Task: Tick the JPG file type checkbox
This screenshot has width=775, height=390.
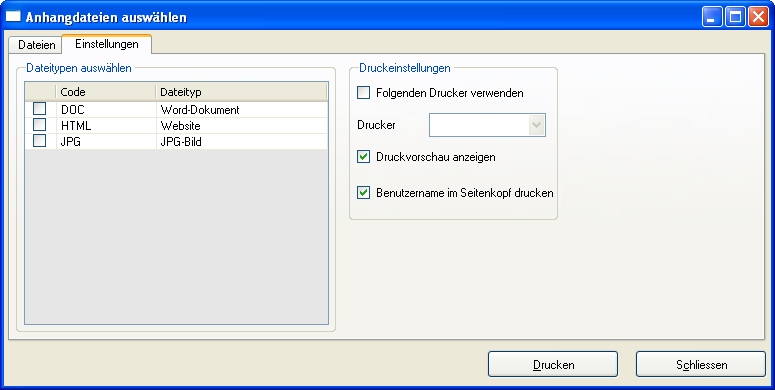Action: click(x=40, y=141)
